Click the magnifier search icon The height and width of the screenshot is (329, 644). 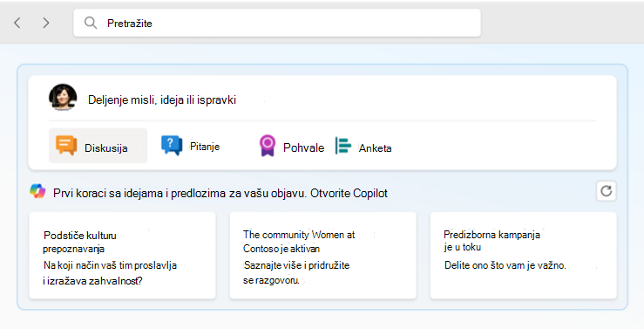click(x=91, y=23)
